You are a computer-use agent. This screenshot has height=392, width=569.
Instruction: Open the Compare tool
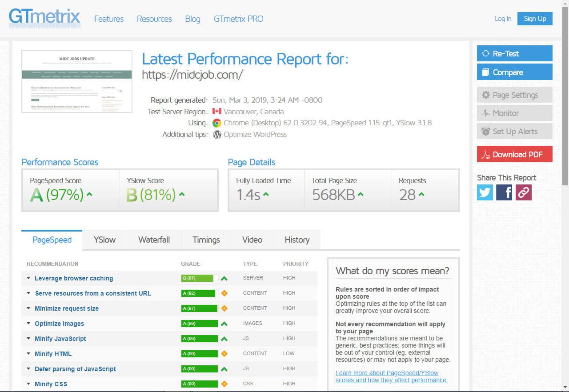[514, 72]
